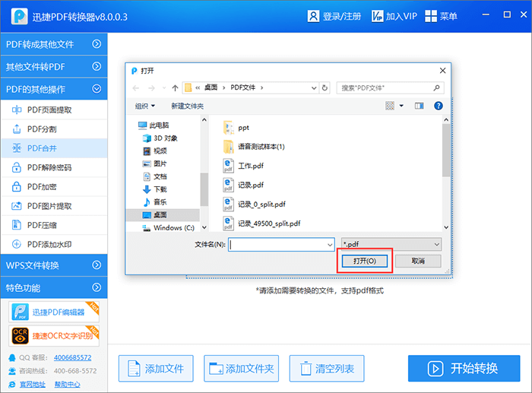532x393 pixels.
Task: Open the 捷速OCR文字识别 promo
Action: [54, 336]
